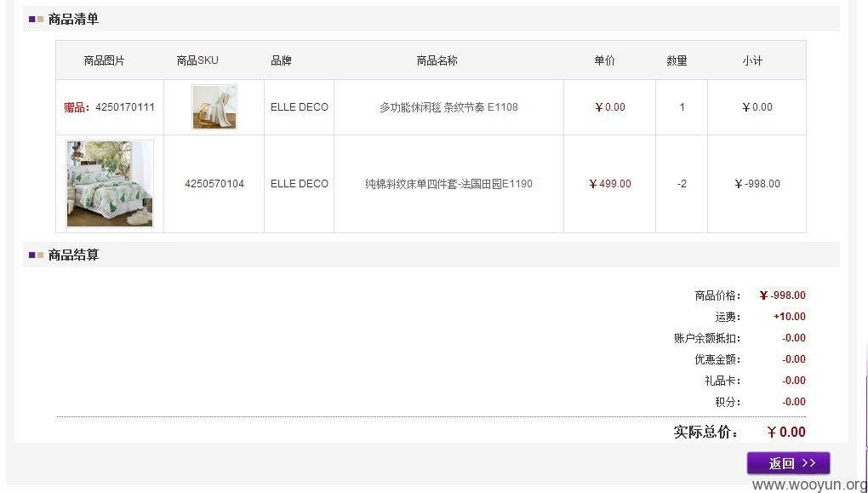Image resolution: width=868 pixels, height=493 pixels.
Task: Select the 商品SKU column header
Action: 197,60
